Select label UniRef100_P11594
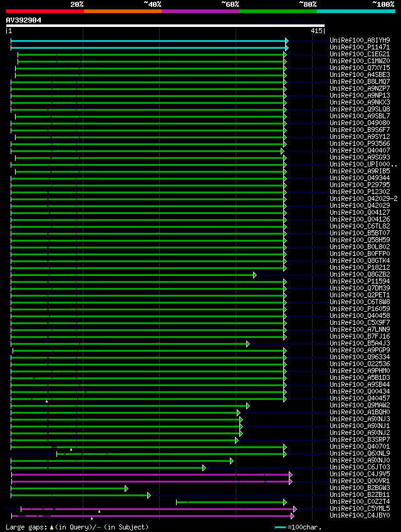Viewport: 401px width, 532px height. (x=360, y=281)
